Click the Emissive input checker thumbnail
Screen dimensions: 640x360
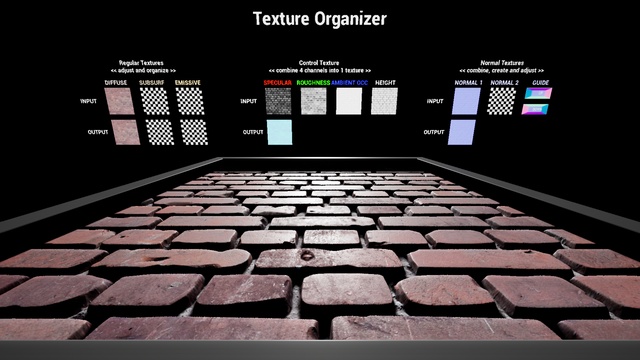pos(190,101)
